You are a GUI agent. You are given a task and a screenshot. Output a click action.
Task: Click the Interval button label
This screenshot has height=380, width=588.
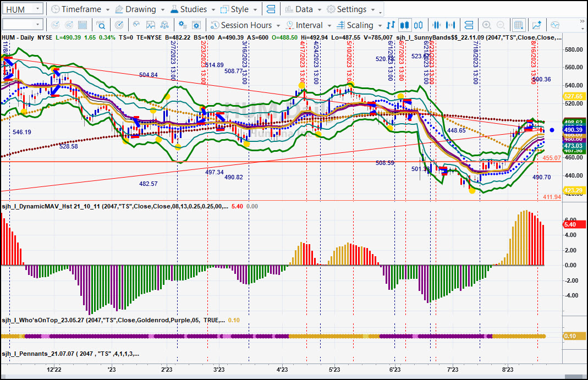(x=309, y=25)
